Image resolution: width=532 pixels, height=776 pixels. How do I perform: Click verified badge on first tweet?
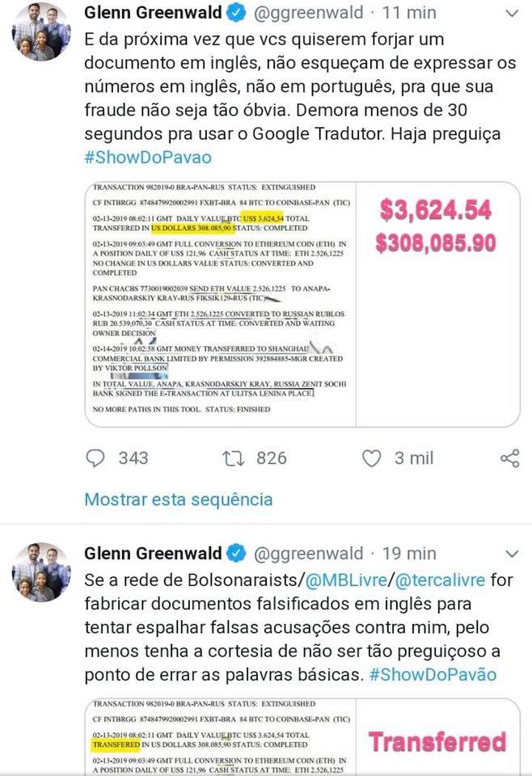pyautogui.click(x=237, y=12)
